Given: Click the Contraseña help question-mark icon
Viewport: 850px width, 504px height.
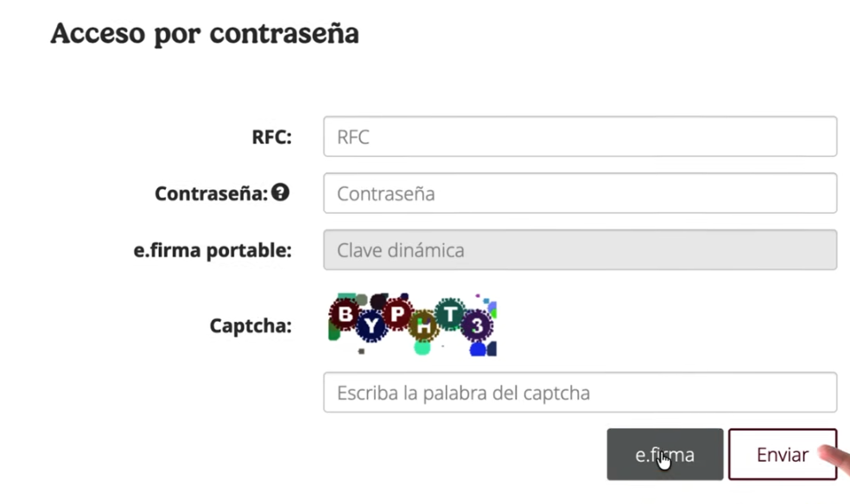Looking at the screenshot, I should [x=280, y=192].
